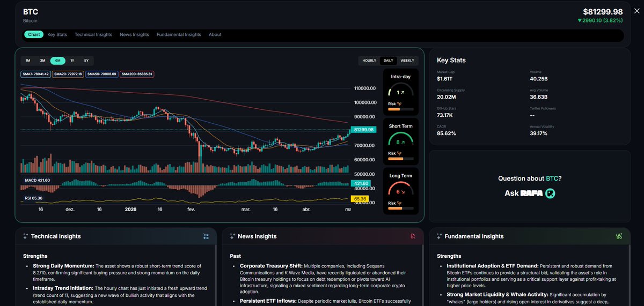The height and width of the screenshot is (306, 644).
Task: Click the Annual Volatility value 39.17%
Action: [x=539, y=133]
